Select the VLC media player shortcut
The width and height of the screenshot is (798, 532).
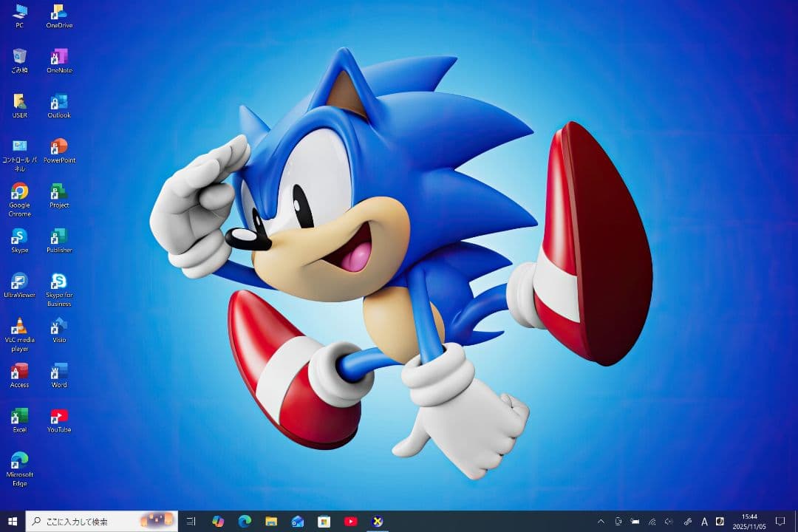click(20, 327)
